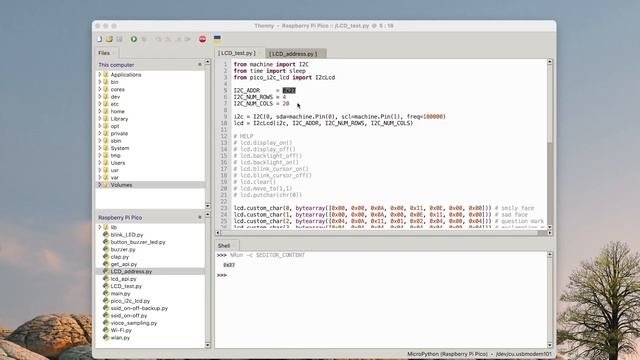Select the var folder row
The image size is (640, 360).
150,178
